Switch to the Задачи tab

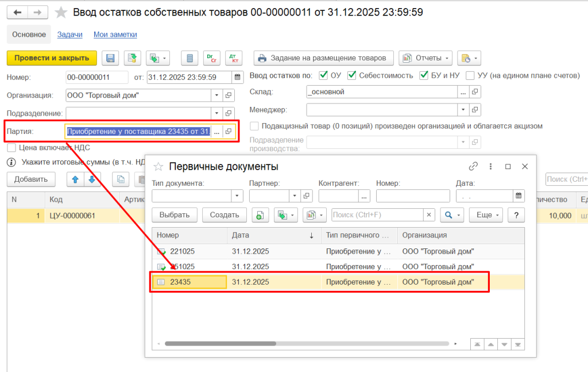click(x=69, y=34)
